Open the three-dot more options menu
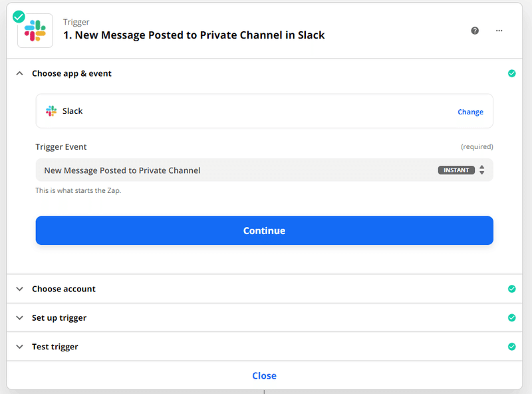The image size is (532, 394). 499,31
